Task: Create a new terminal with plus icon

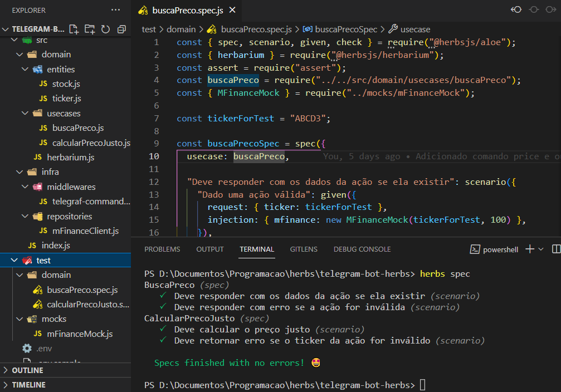Action: point(530,249)
